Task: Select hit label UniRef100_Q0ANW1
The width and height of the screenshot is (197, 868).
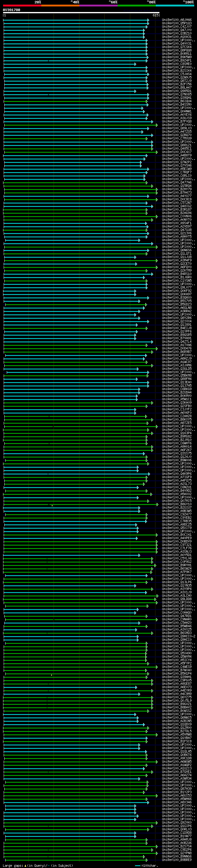Action: pyautogui.click(x=177, y=111)
